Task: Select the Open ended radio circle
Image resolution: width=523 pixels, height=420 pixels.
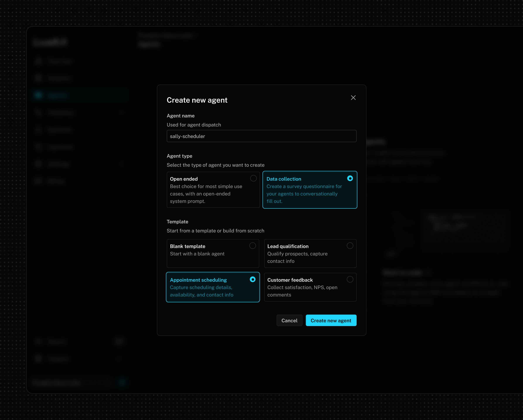Action: (x=253, y=178)
